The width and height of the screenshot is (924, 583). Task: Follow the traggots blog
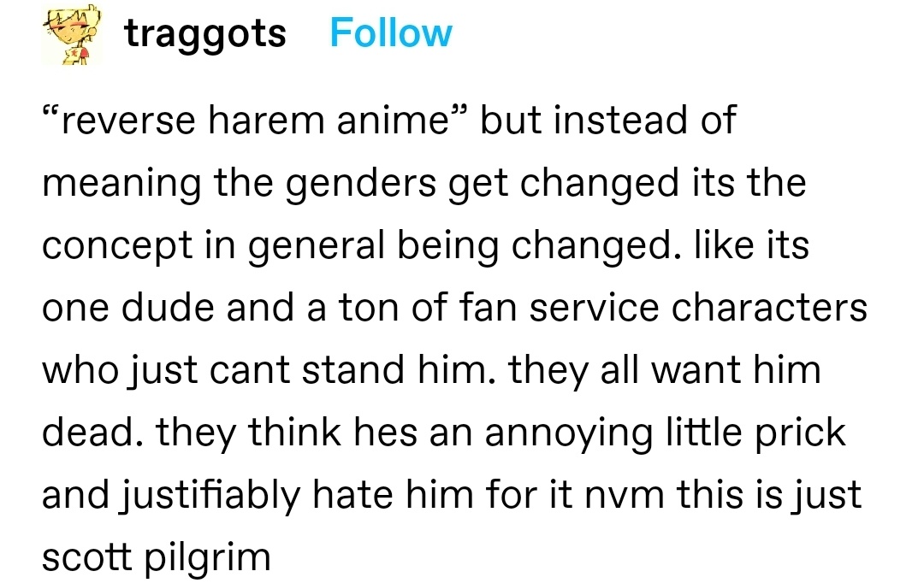(391, 33)
